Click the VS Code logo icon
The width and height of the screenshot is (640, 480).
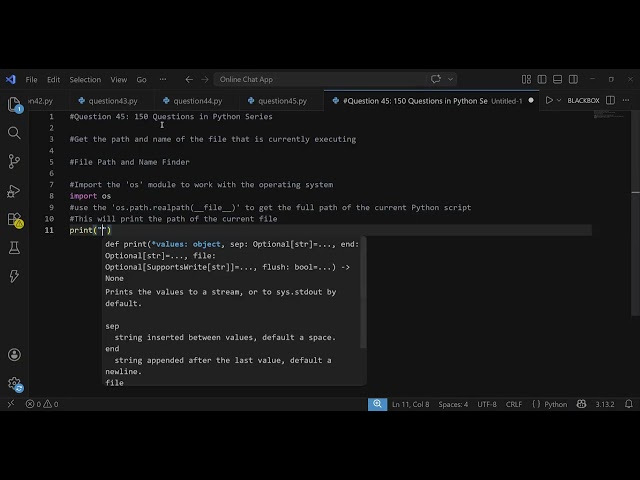click(x=11, y=79)
